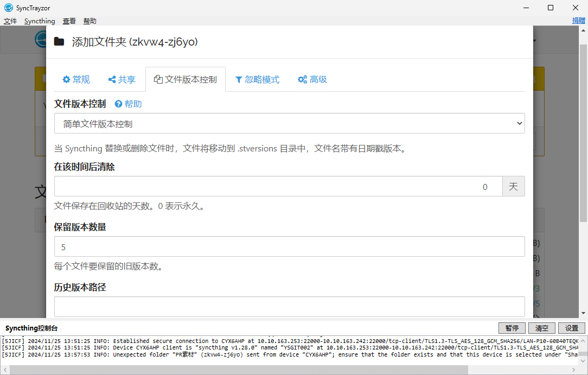588x375 pixels.
Task: Click the copy icon on 文件版本控制 tab
Action: (158, 79)
